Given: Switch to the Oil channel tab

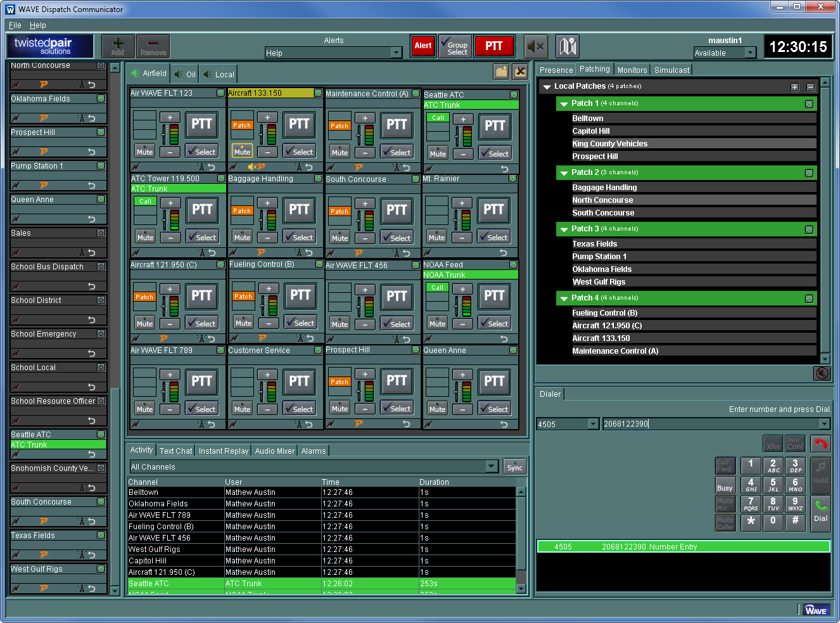Looking at the screenshot, I should (185, 74).
